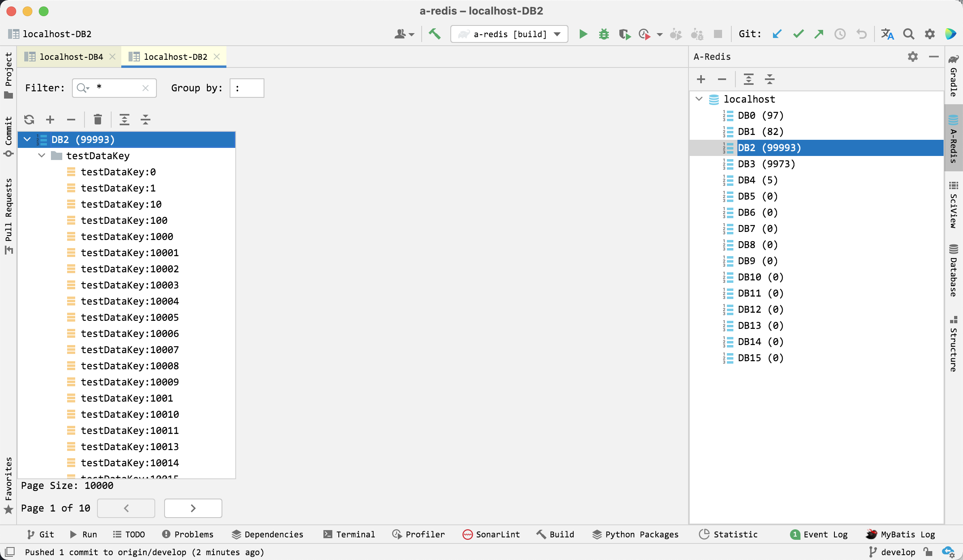Click the Git push arrow icon
The height and width of the screenshot is (560, 963).
coord(819,34)
